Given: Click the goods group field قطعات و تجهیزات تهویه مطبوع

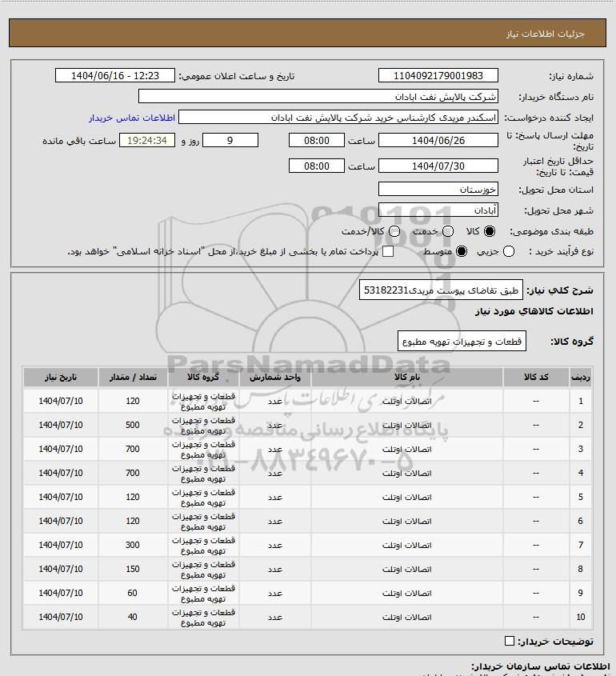Looking at the screenshot, I should pos(462,342).
